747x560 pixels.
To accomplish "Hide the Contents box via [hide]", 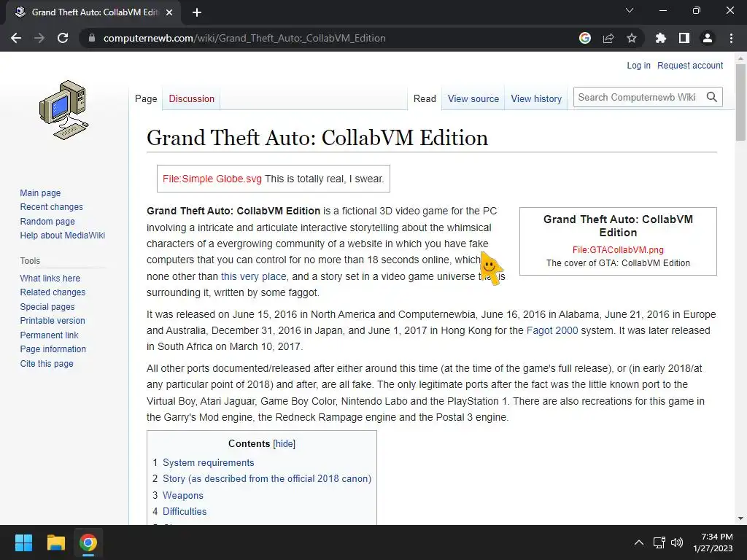I will point(284,443).
